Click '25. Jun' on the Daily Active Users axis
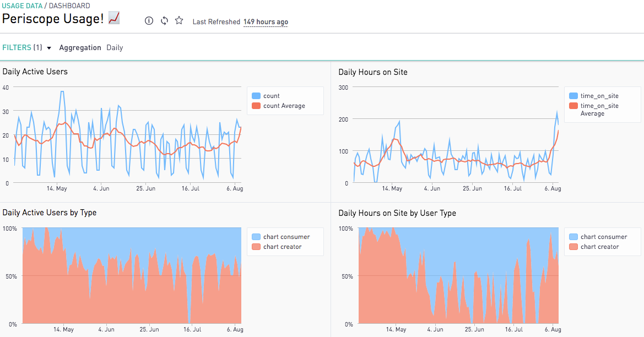Viewport: 644px width, 337px height. (x=146, y=188)
